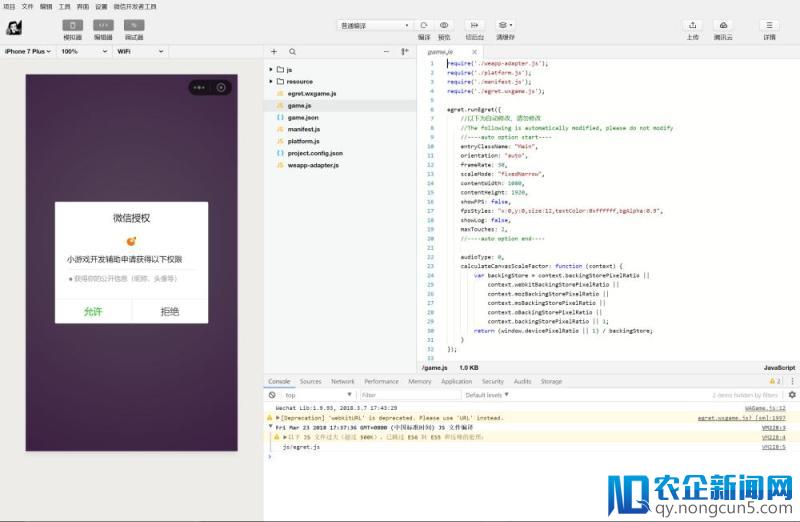This screenshot has width=800, height=522.
Task: Click the clear cache (清缓存) icon
Action: tap(505, 25)
